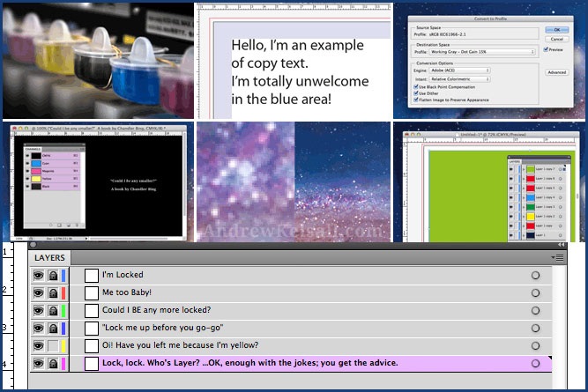The image size is (588, 392).
Task: Open the Destination Space Profile dropdown
Action: click(483, 51)
